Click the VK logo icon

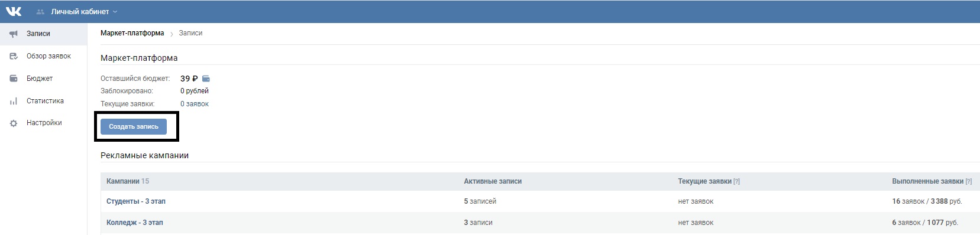click(14, 11)
